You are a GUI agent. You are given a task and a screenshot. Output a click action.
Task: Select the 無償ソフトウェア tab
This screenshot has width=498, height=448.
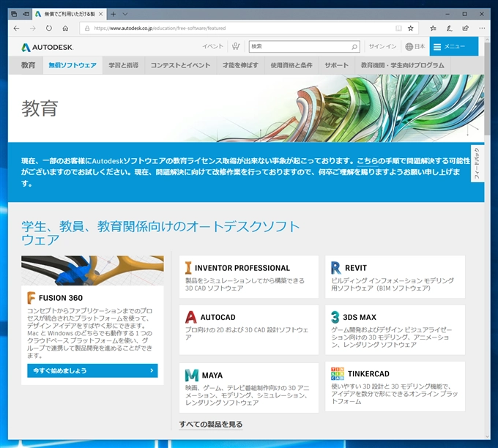(x=73, y=65)
